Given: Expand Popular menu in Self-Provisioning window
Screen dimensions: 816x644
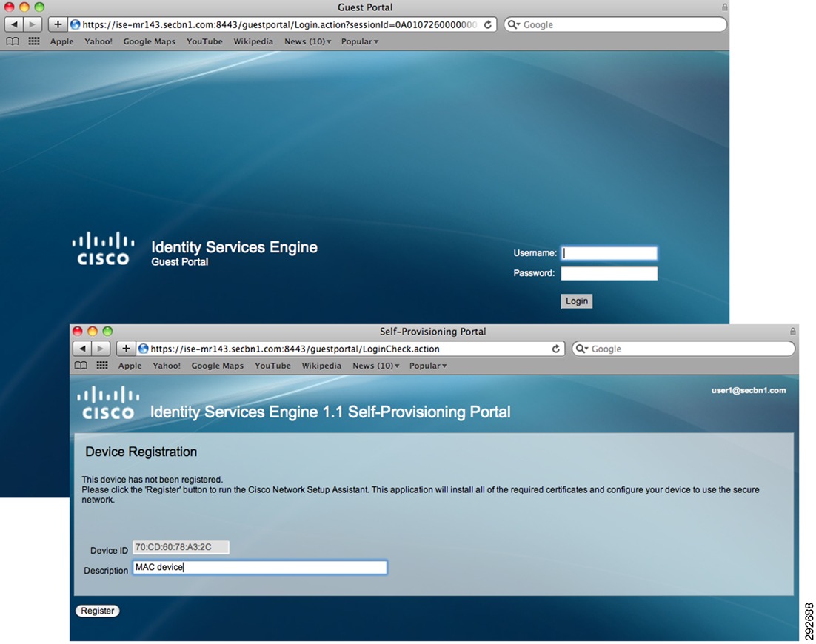Looking at the screenshot, I should point(428,366).
